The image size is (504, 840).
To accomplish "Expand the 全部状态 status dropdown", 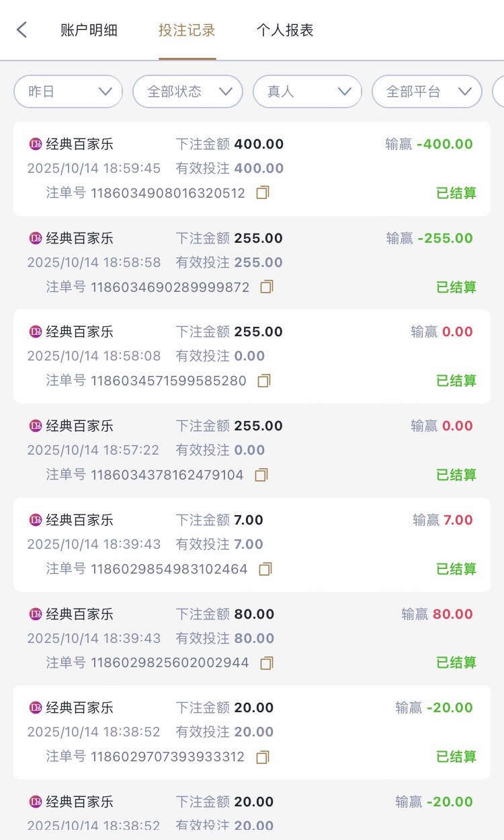I will click(x=187, y=91).
